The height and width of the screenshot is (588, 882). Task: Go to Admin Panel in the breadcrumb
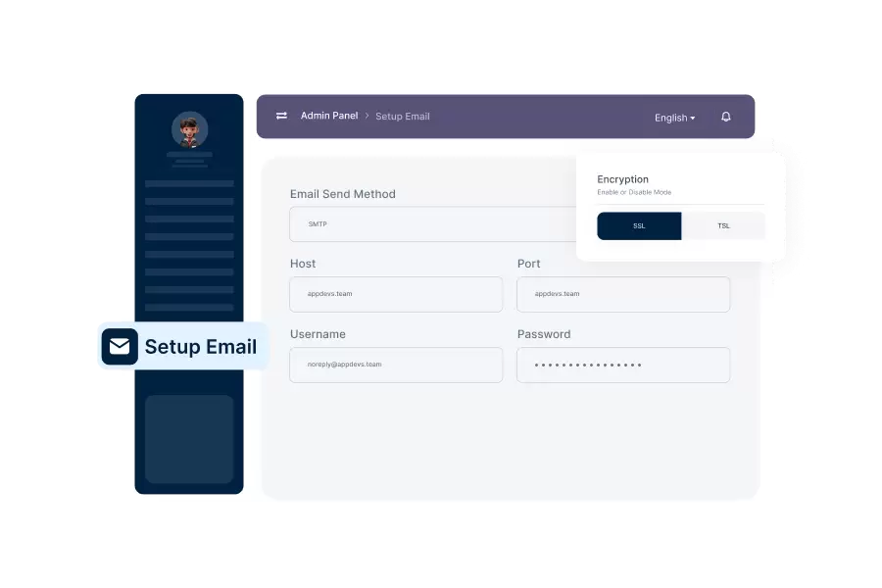pos(328,116)
